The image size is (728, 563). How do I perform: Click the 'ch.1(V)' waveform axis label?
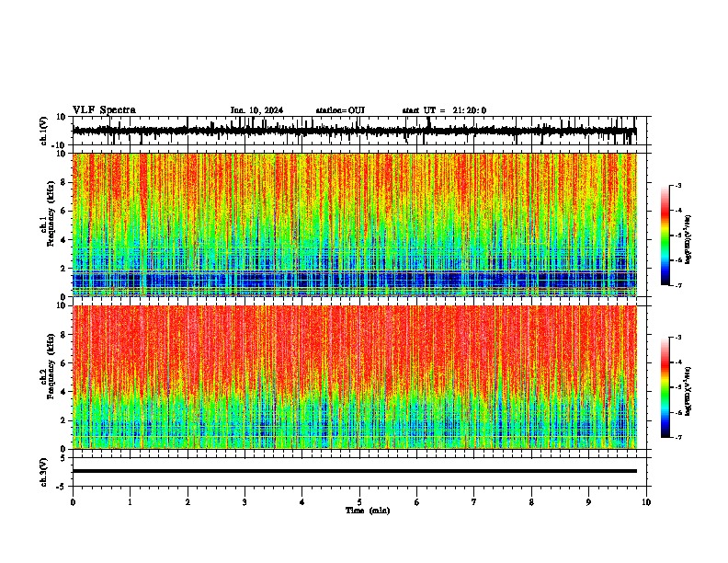[44, 131]
